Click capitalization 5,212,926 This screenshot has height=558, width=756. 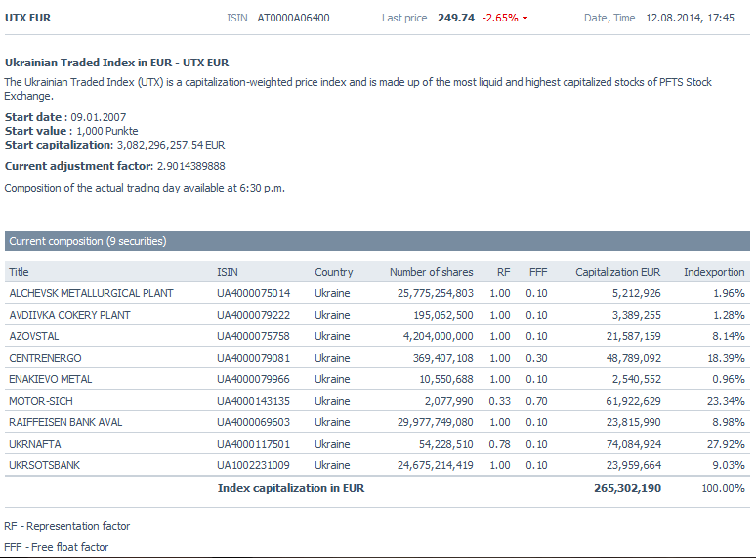637,293
